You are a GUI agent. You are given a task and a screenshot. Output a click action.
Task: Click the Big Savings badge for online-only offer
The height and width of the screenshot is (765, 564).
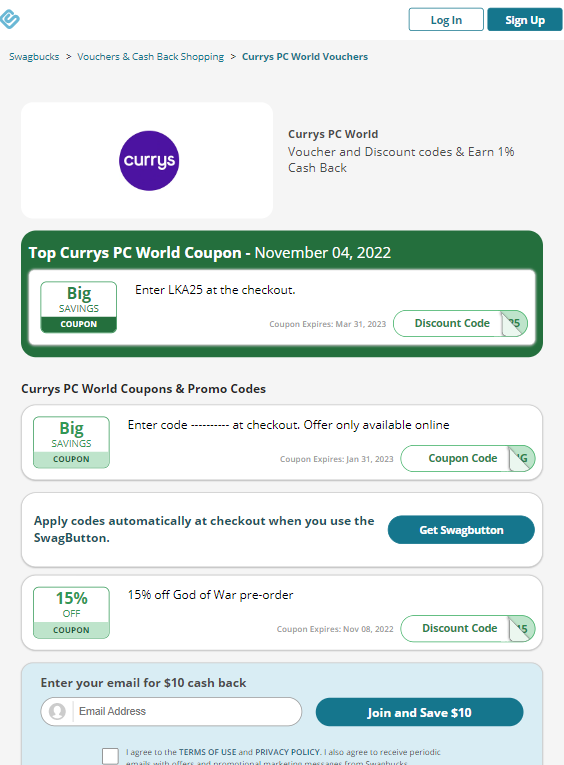point(71,442)
